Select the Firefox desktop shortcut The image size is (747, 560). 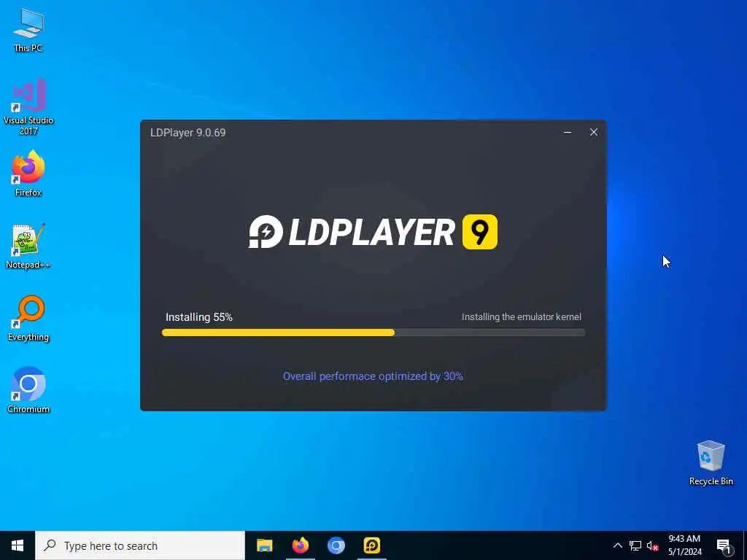(28, 174)
